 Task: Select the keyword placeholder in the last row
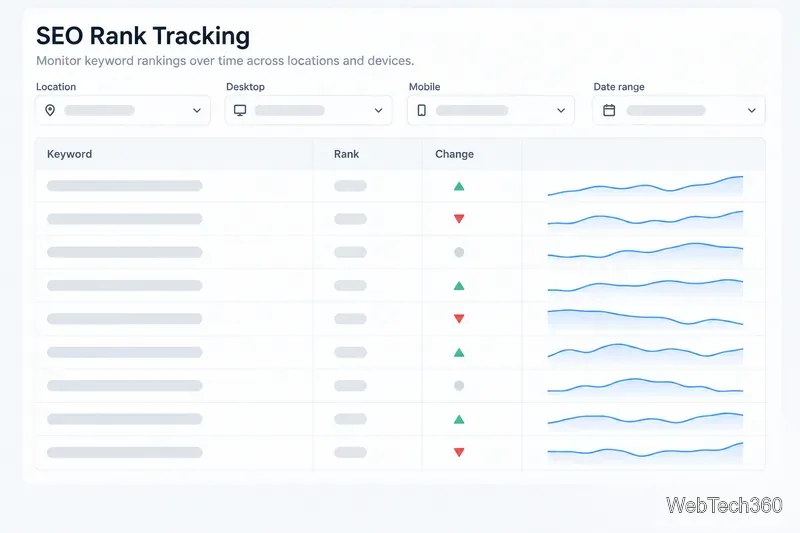pyautogui.click(x=124, y=452)
